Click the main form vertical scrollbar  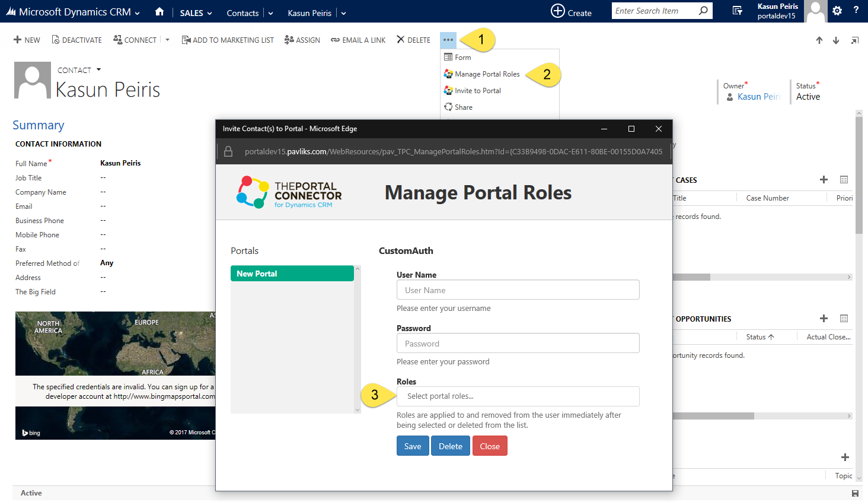859,296
